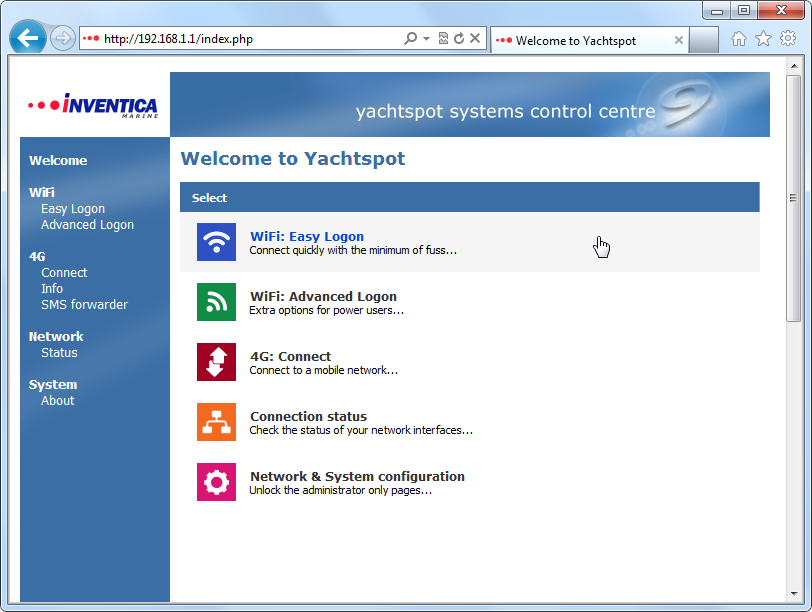
Task: Click the 'Connect quickly with the minimum of fuss...' text
Action: (353, 251)
